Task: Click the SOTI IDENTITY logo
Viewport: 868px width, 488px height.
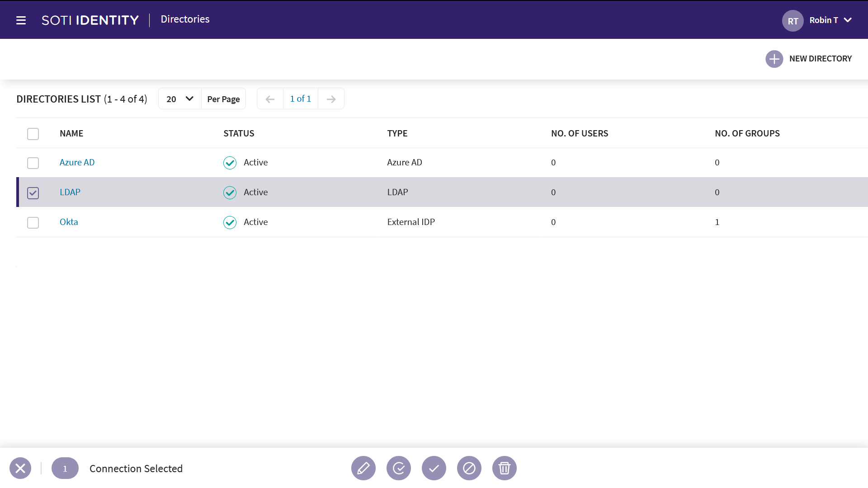Action: [x=90, y=20]
